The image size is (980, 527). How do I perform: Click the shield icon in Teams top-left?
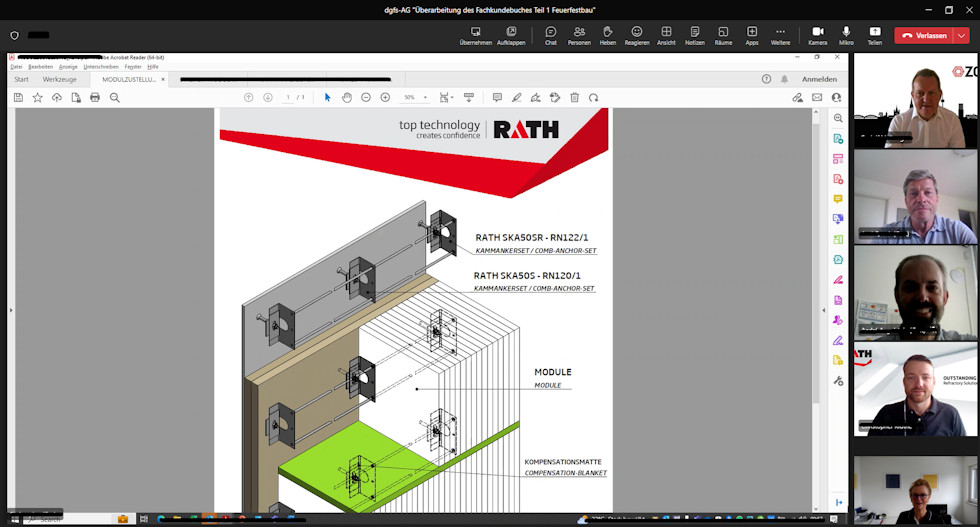point(14,36)
